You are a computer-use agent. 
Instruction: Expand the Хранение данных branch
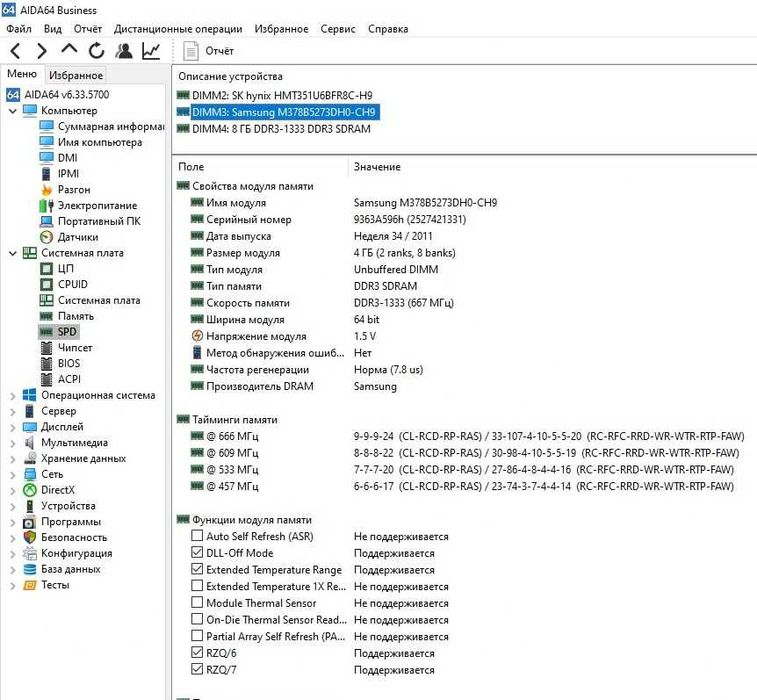coord(13,459)
